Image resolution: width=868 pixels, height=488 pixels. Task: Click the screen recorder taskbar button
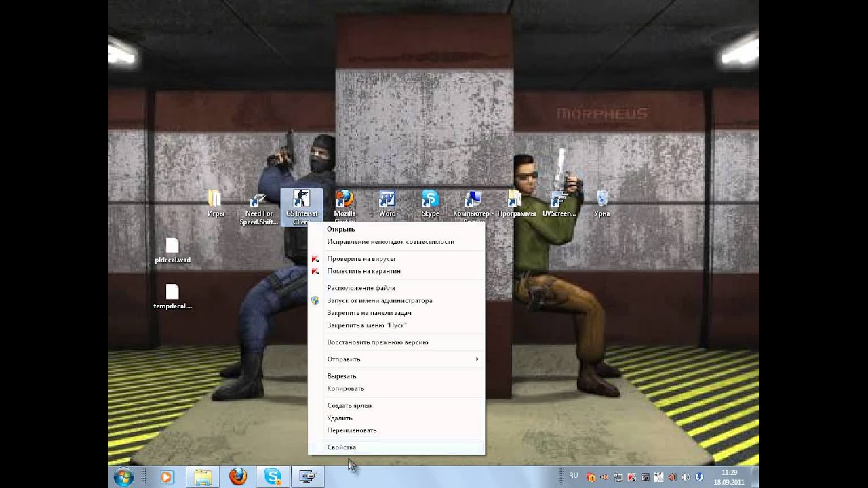click(x=308, y=477)
